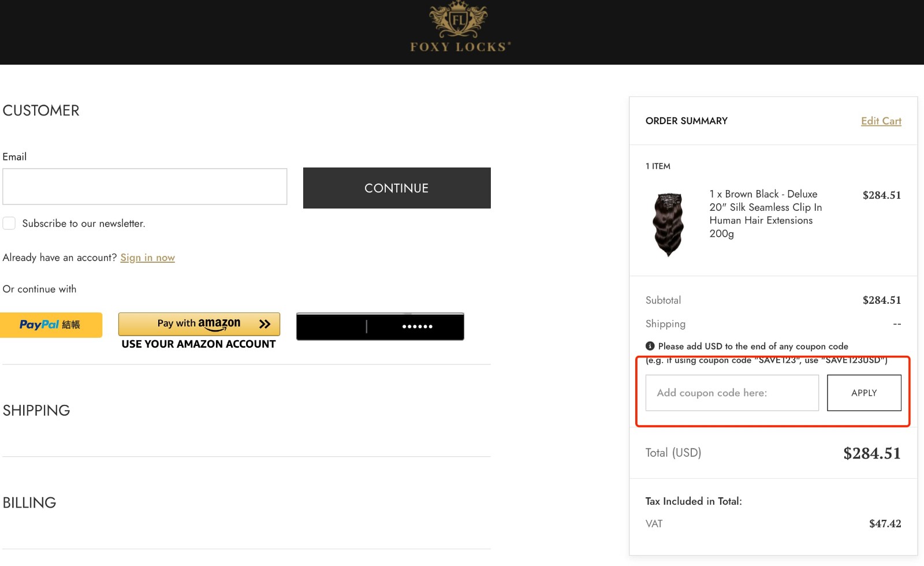
Task: Select the CUSTOMER section heading
Action: 41,110
